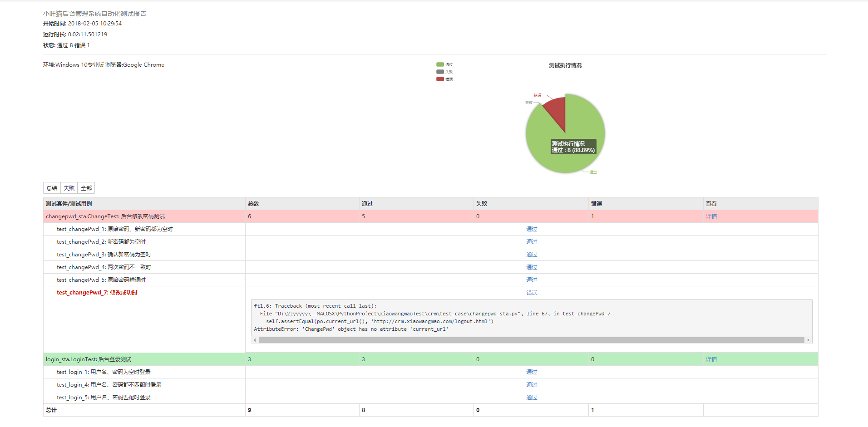
Task: Click 通过 link for test_changePwd_5
Action: click(532, 280)
